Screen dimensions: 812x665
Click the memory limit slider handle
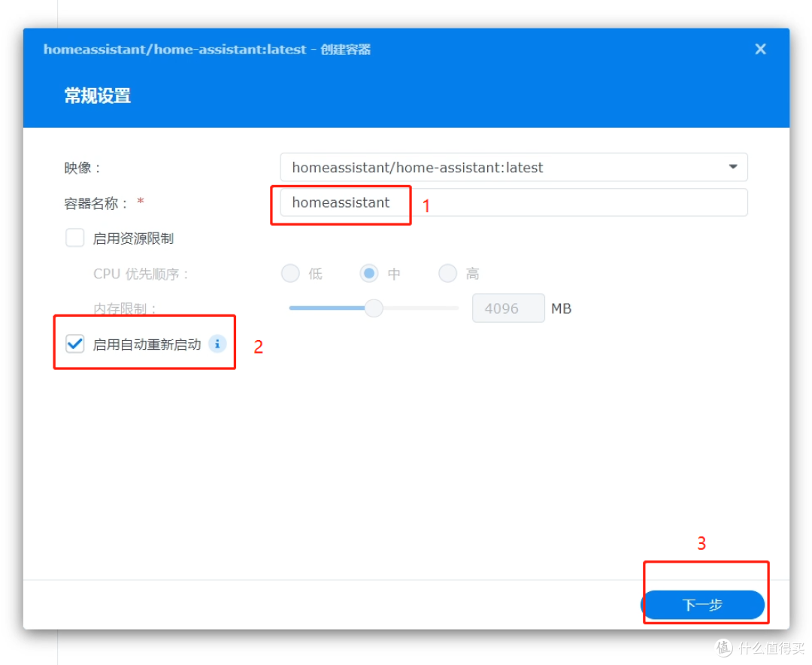[x=374, y=308]
